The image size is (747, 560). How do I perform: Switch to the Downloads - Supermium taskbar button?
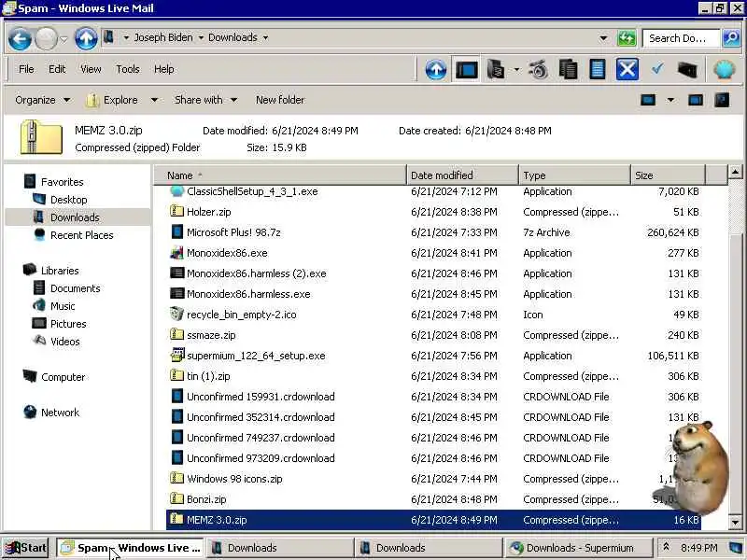(x=577, y=548)
